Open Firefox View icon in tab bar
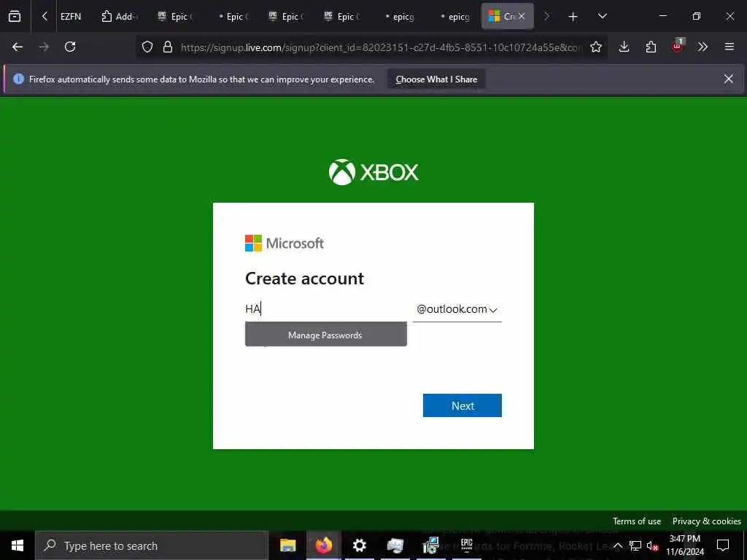747x560 pixels. pos(15,16)
